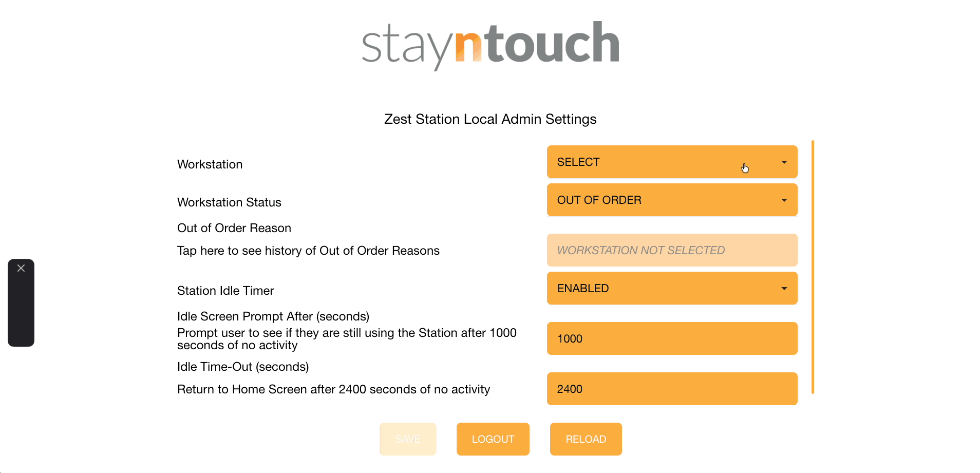The width and height of the screenshot is (980, 473).
Task: Click the orange vertical scrollbar
Action: pos(813,267)
